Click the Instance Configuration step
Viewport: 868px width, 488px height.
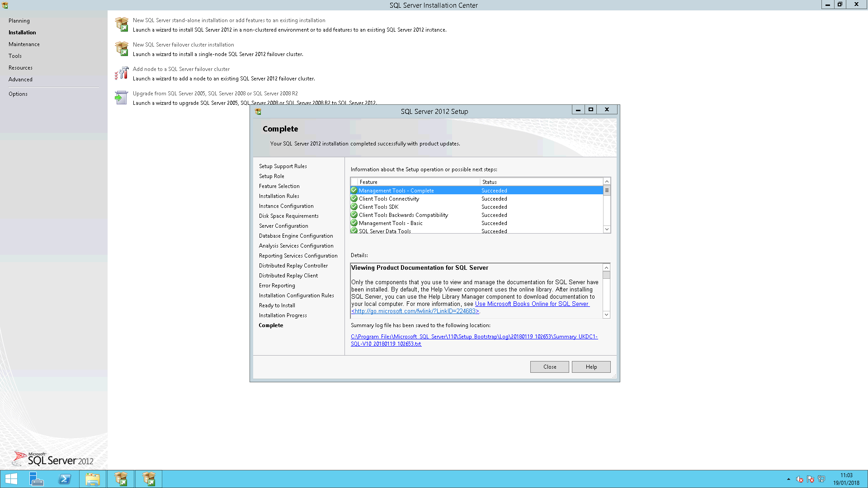click(286, 206)
